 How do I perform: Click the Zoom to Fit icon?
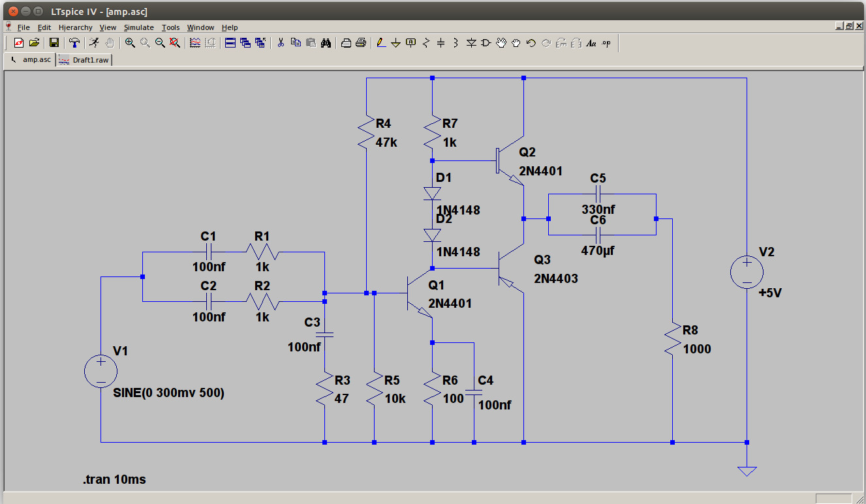point(174,43)
